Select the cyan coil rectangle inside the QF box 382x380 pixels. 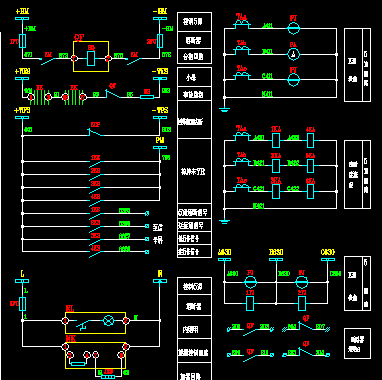[91, 58]
